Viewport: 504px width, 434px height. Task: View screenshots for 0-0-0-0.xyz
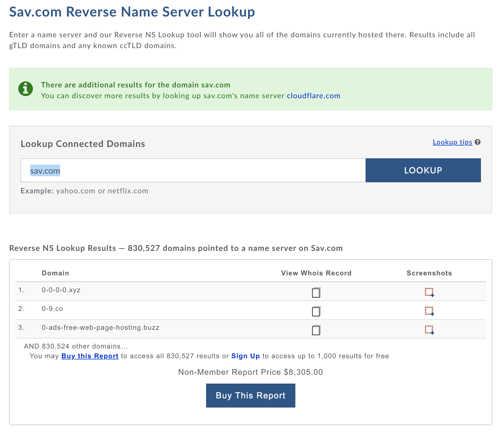point(429,292)
